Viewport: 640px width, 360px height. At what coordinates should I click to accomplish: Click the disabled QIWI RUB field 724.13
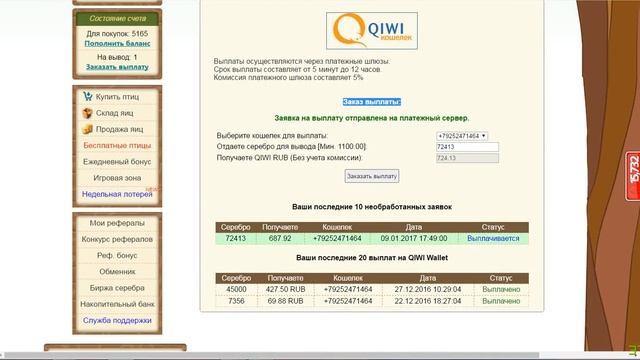467,158
